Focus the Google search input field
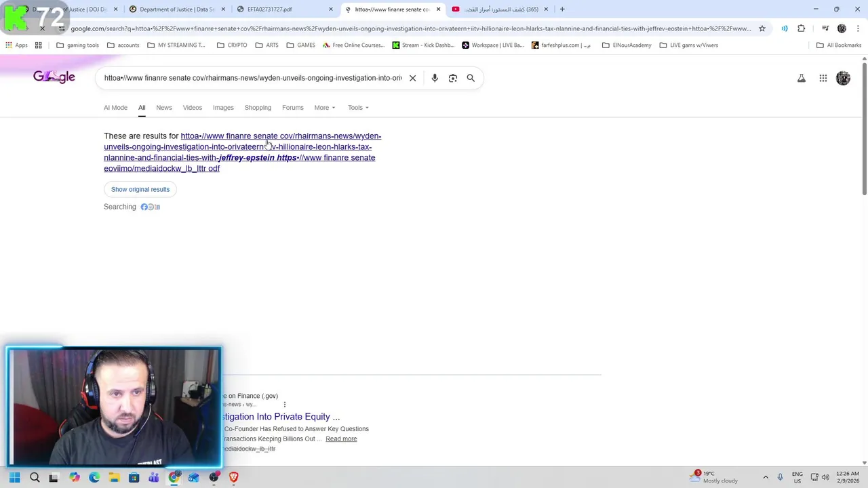 pos(253,78)
